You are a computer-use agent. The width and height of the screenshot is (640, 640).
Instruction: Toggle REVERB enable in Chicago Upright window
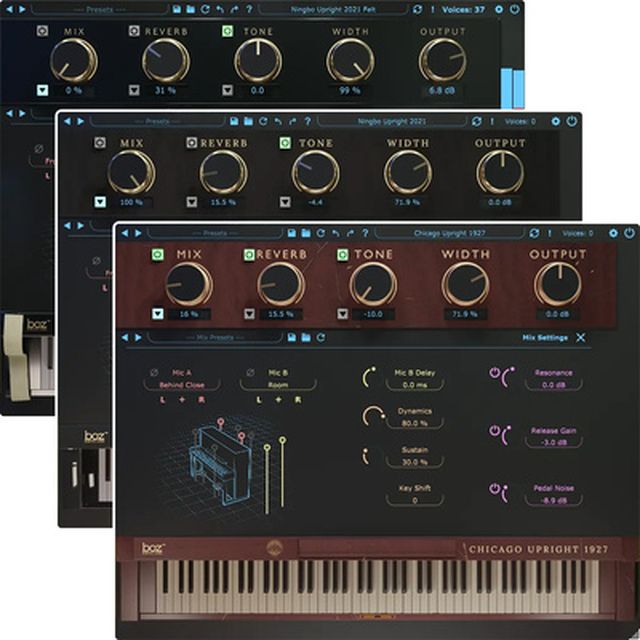(249, 255)
